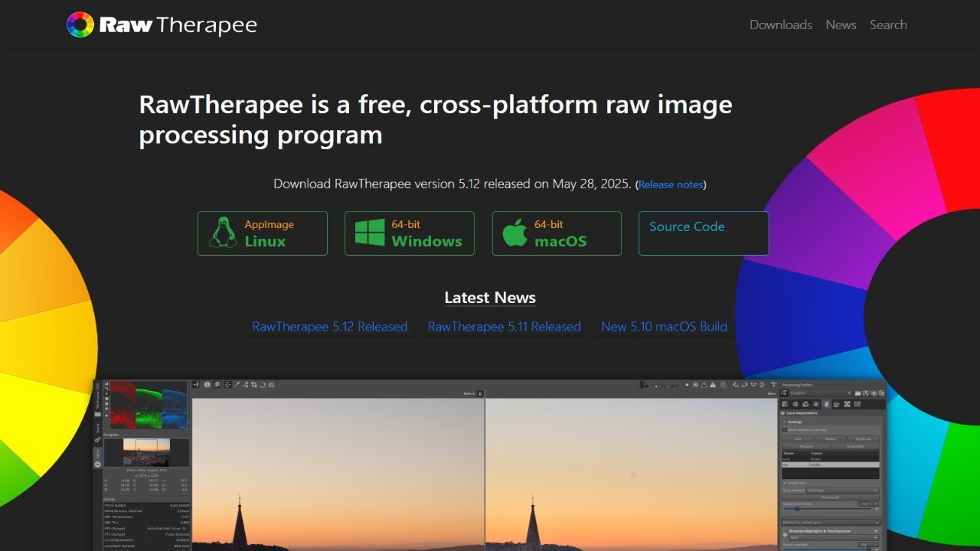This screenshot has height=551, width=980.
Task: Click the Preview ΔE button in the screenshot
Action: pos(831,497)
